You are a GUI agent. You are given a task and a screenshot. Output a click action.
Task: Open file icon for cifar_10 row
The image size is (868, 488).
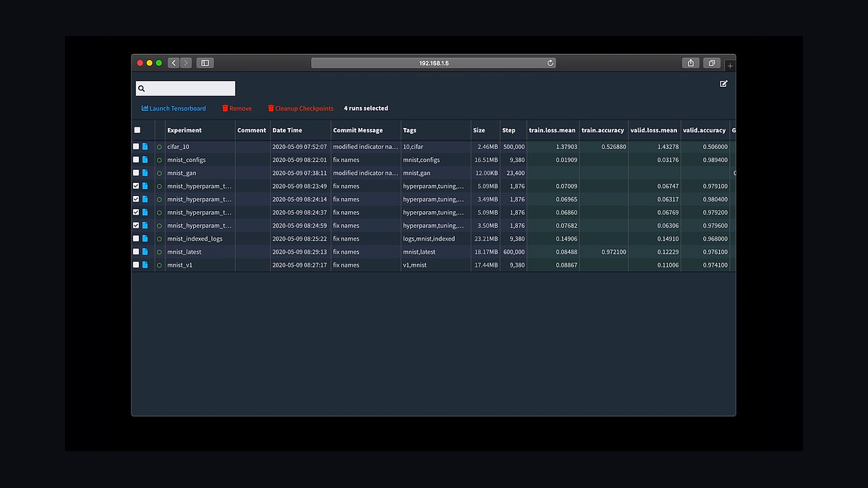[x=145, y=147]
